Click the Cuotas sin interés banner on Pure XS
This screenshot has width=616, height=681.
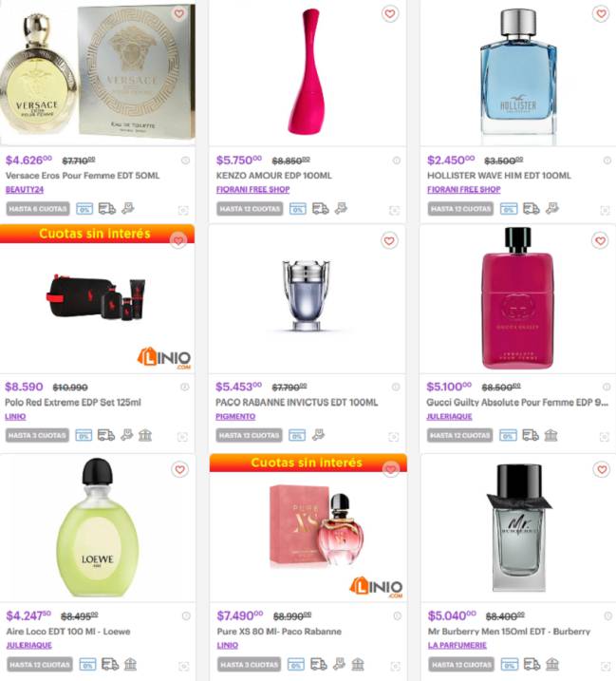click(308, 463)
